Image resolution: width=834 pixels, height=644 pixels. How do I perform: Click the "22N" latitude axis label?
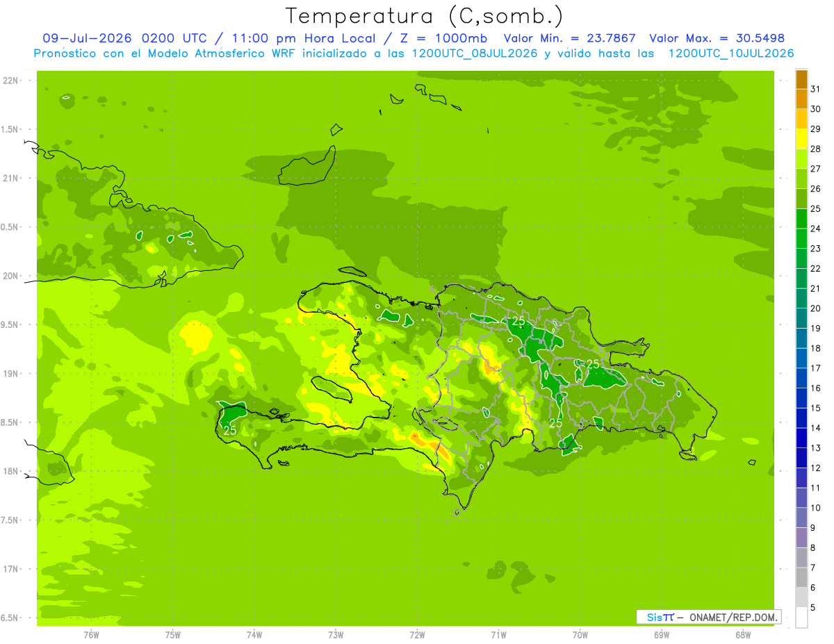[10, 80]
